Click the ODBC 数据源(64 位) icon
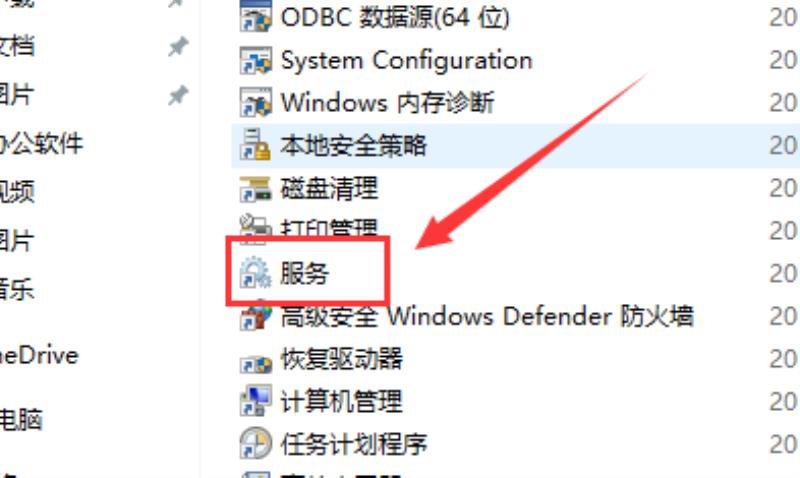 pyautogui.click(x=256, y=17)
